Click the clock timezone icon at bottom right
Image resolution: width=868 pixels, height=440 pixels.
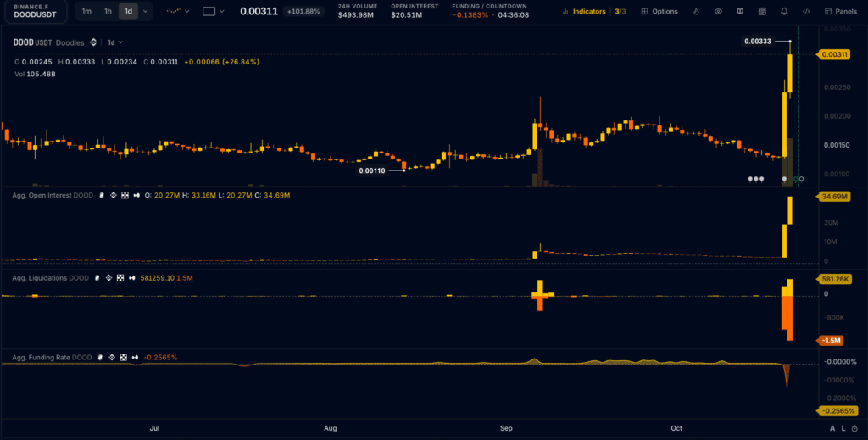tap(854, 428)
